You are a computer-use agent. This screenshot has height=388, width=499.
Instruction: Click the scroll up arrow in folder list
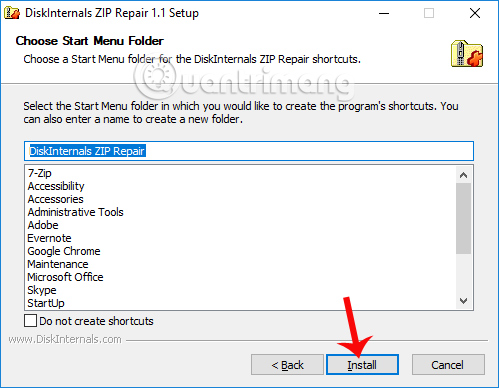coord(463,175)
